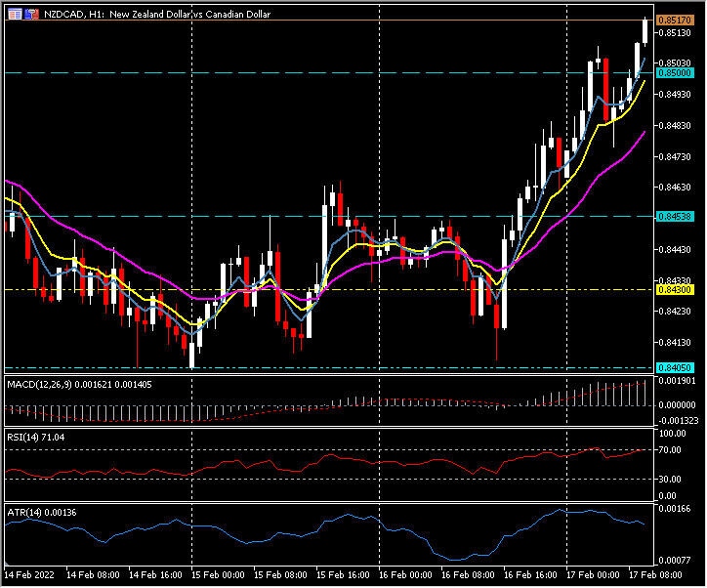Click the 0.85130 price scale value

(675, 32)
